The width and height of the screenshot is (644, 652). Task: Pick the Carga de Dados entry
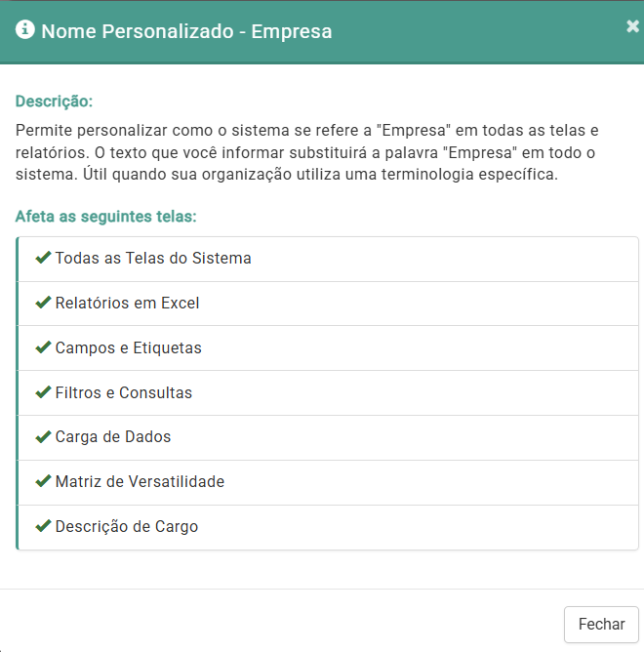pos(113,437)
